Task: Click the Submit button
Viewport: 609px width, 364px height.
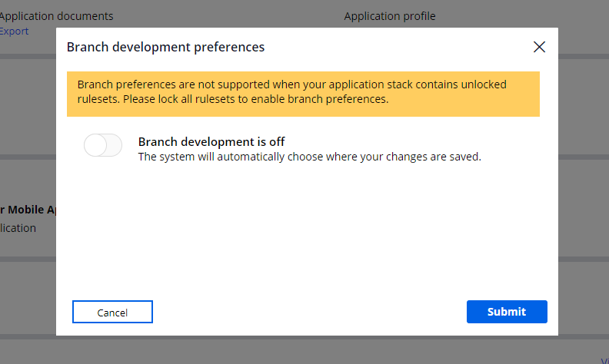Action: point(507,312)
